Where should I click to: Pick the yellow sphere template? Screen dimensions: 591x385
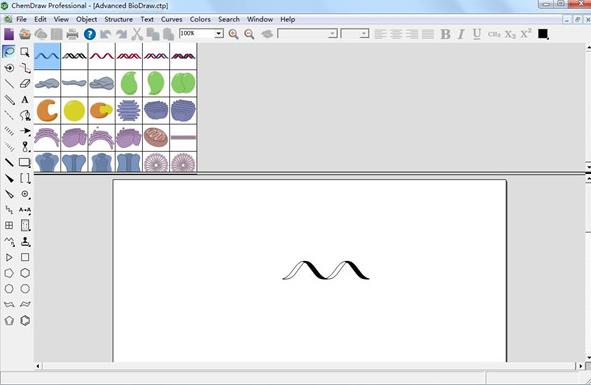point(74,110)
